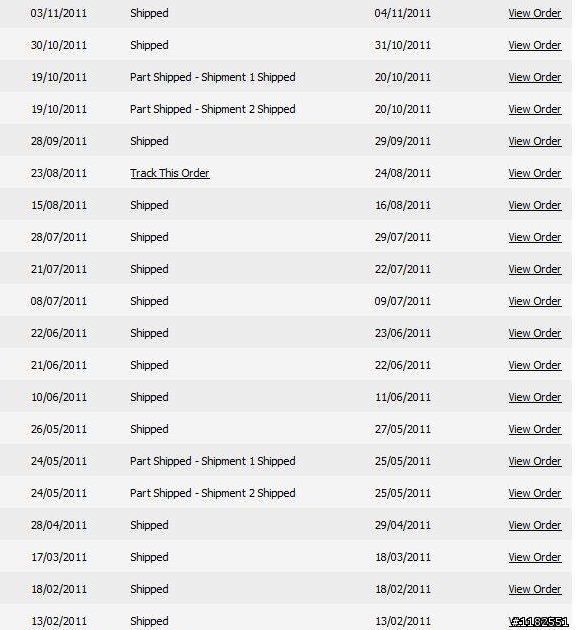Viewport: 576px width, 630px height.
Task: View 24/05/2011 Shipment 1 order
Action: click(535, 461)
